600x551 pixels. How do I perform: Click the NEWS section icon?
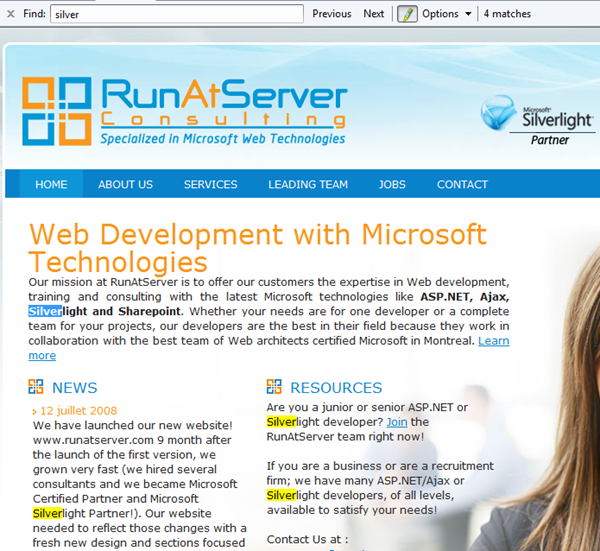point(36,386)
